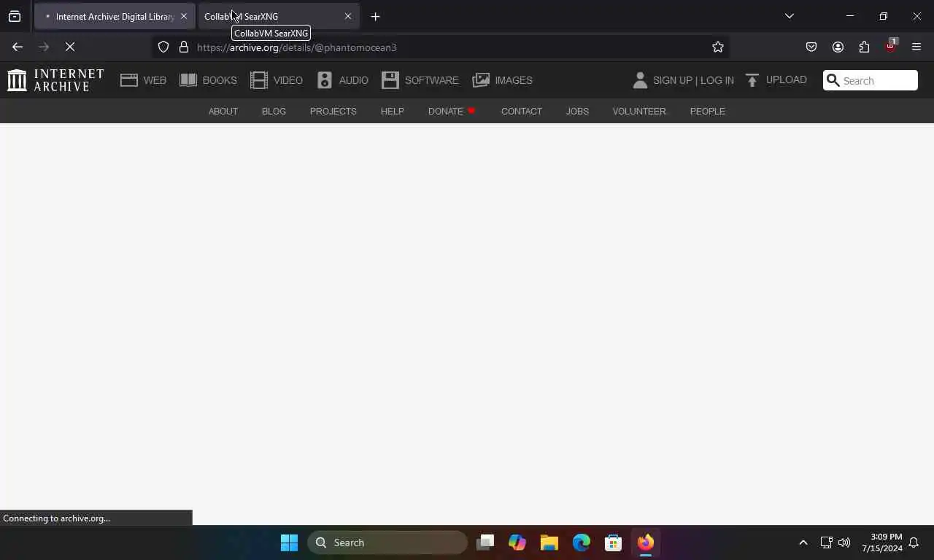The width and height of the screenshot is (934, 560).
Task: Open notification center bell
Action: [914, 542]
